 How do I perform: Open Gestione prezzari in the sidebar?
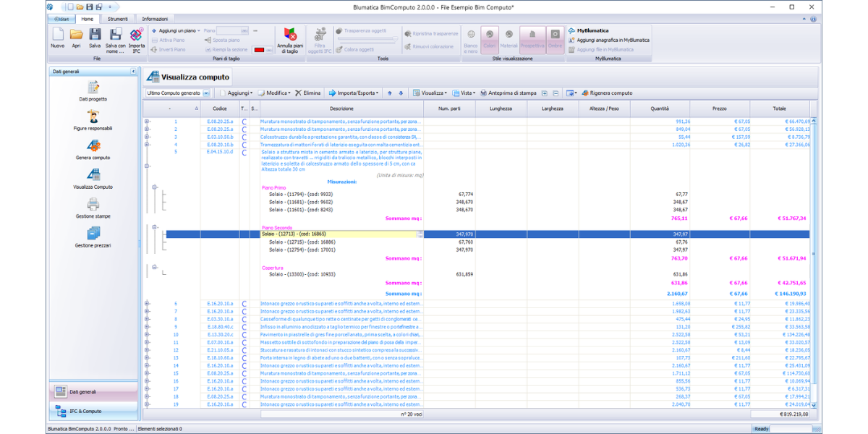click(x=93, y=236)
